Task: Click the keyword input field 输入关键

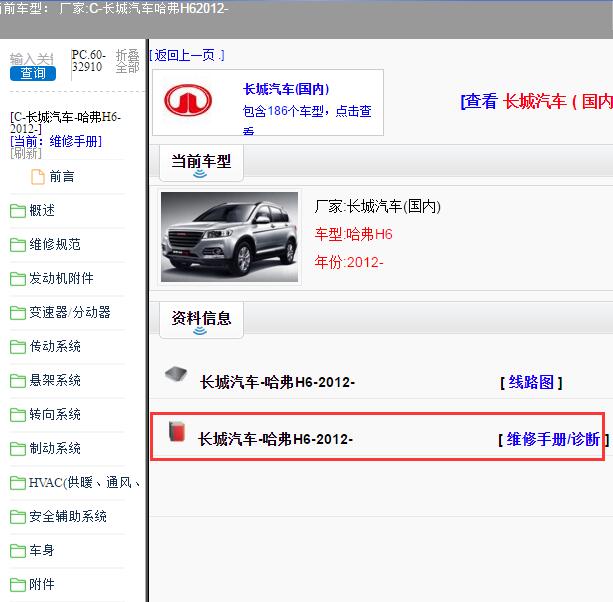Action: point(32,59)
